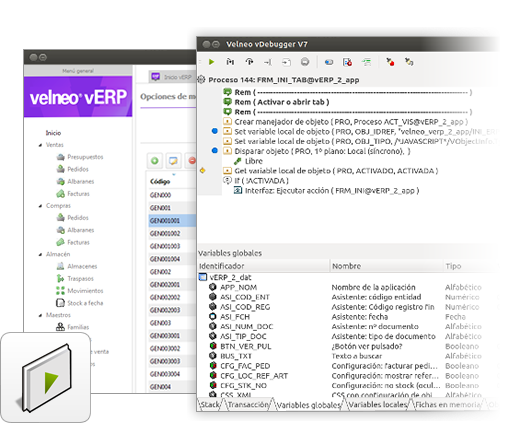The image size is (528, 424).
Task: Click the Familias icon under Maestros
Action: pos(60,327)
